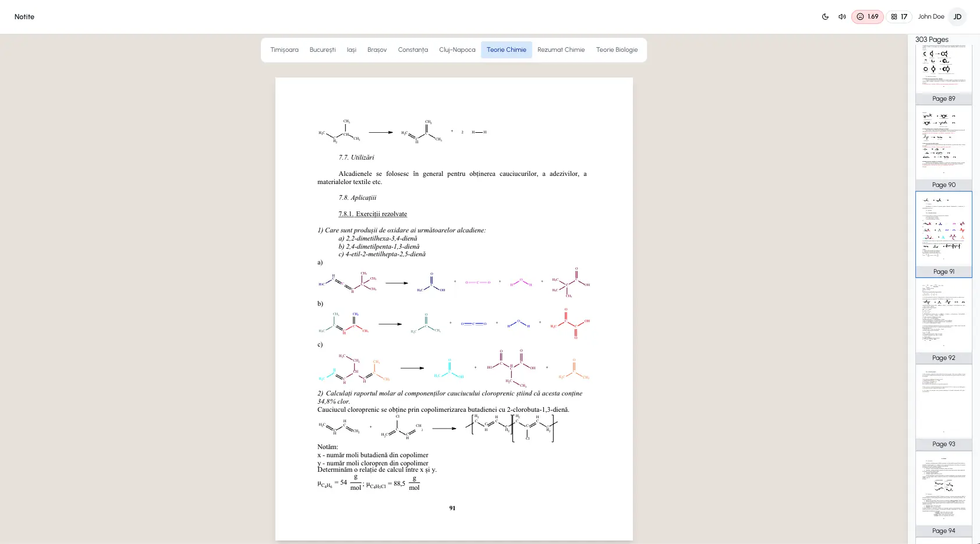Image resolution: width=980 pixels, height=544 pixels.
Task: Select Page 91 thumbnail
Action: pyautogui.click(x=944, y=234)
